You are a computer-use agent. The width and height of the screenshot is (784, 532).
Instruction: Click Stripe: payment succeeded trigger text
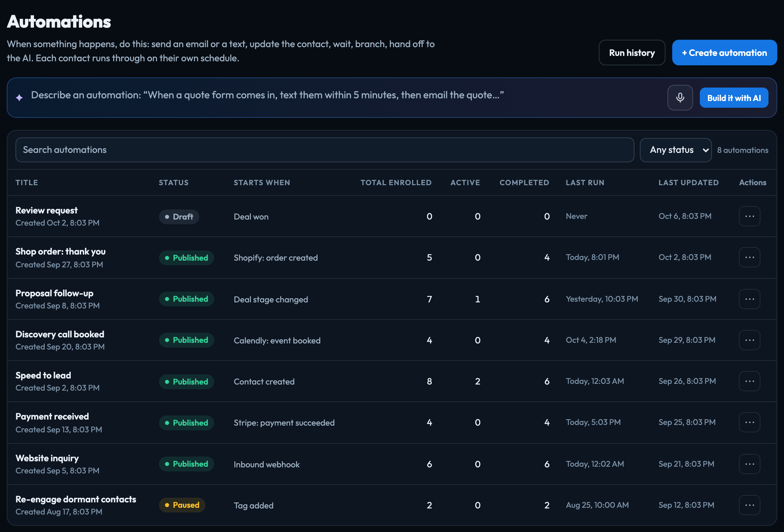coord(284,423)
